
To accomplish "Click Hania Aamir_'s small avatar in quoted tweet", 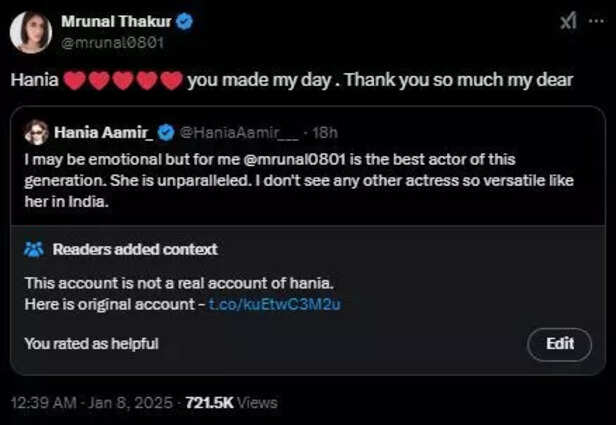I will point(37,132).
